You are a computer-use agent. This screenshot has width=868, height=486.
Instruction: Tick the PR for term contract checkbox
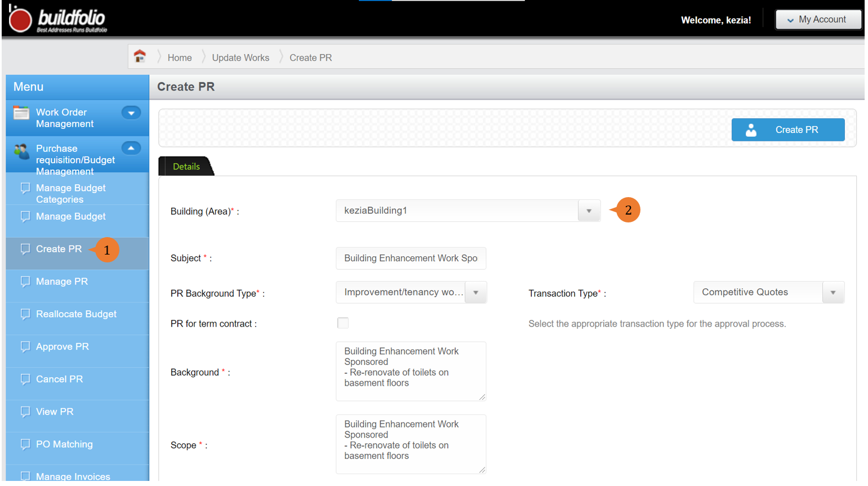click(342, 323)
